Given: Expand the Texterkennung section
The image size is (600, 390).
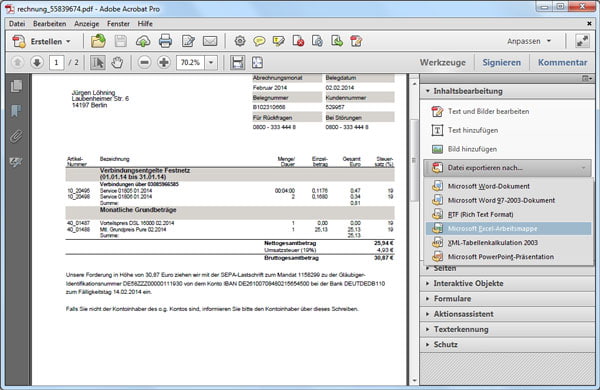Looking at the screenshot, I should point(507,330).
